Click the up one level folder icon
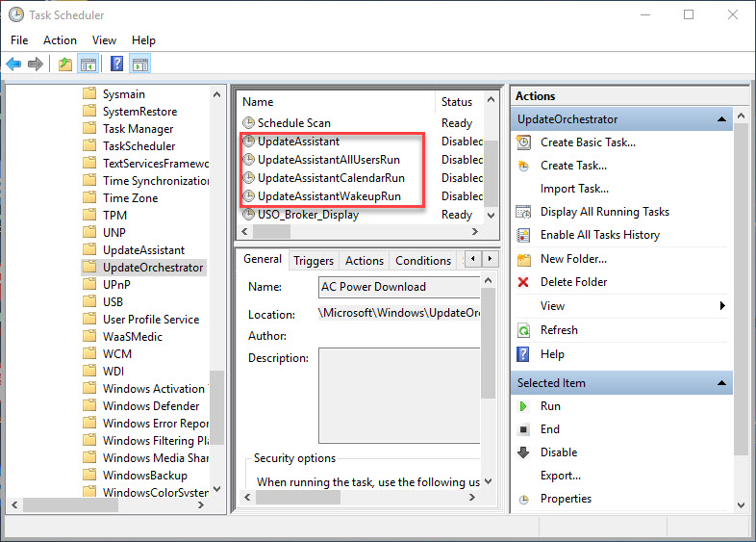This screenshot has height=542, width=756. [65, 64]
